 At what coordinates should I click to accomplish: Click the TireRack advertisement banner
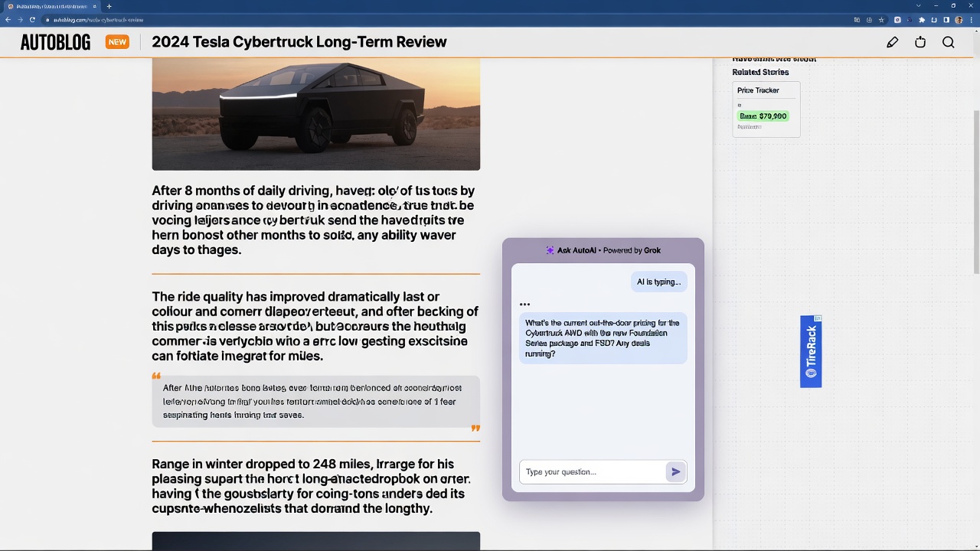point(811,352)
